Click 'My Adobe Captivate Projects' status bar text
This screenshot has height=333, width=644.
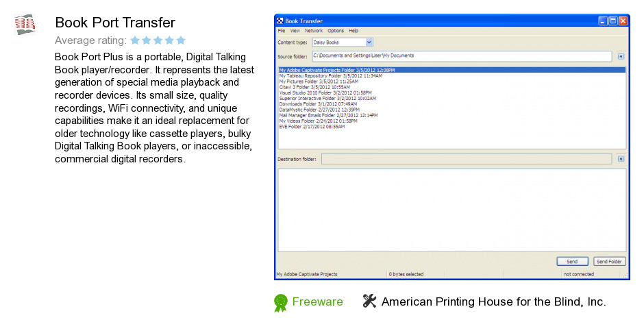[307, 274]
